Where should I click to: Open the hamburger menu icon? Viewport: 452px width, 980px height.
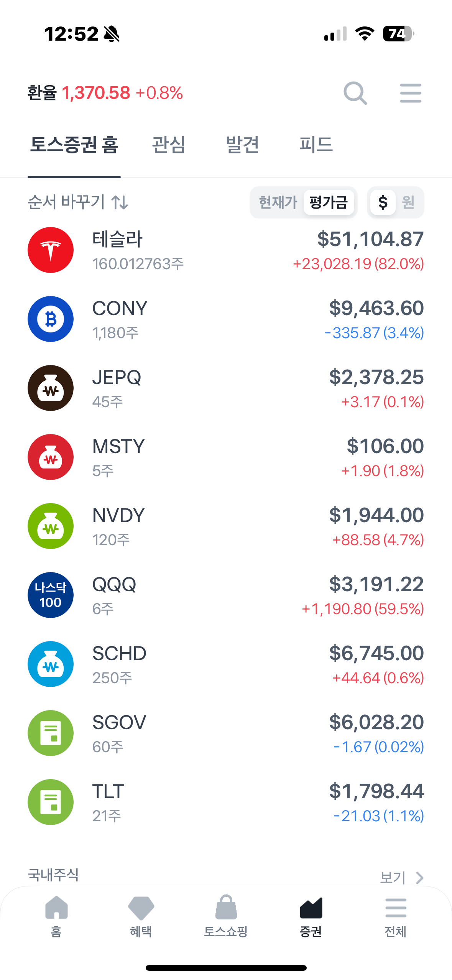410,93
